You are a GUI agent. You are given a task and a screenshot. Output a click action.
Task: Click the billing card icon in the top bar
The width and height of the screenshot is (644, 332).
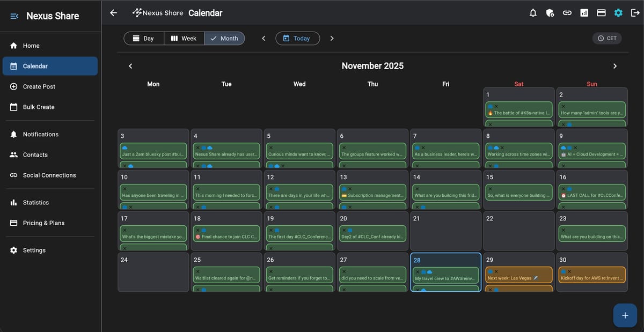click(601, 12)
